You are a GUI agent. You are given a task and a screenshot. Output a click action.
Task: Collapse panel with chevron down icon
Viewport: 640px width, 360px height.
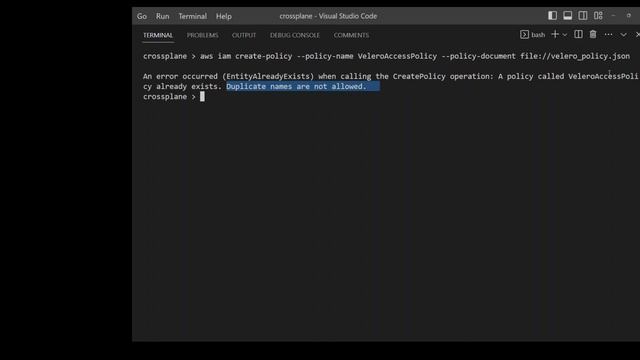coord(623,35)
